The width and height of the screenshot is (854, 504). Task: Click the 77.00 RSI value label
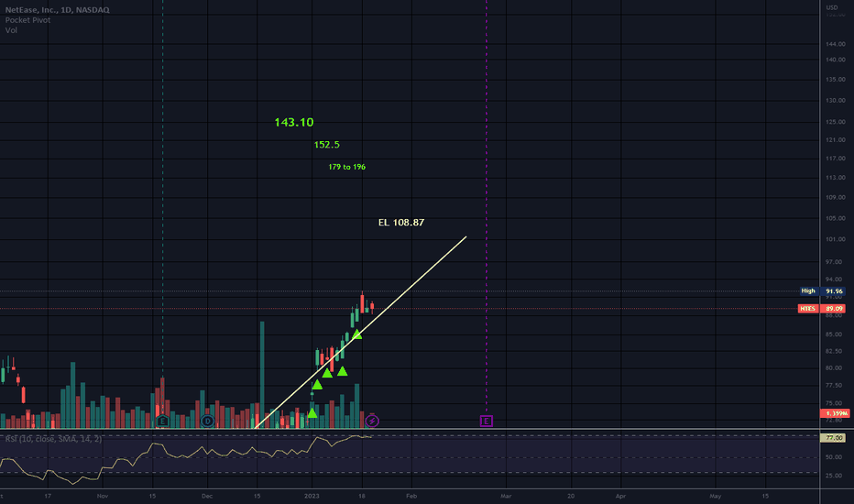pyautogui.click(x=833, y=437)
